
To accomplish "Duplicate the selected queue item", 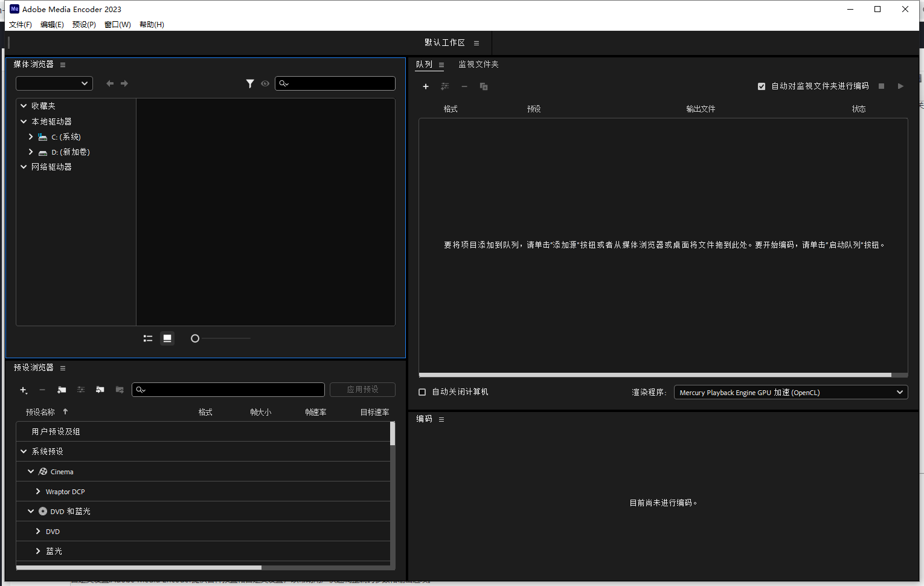I will pos(483,86).
